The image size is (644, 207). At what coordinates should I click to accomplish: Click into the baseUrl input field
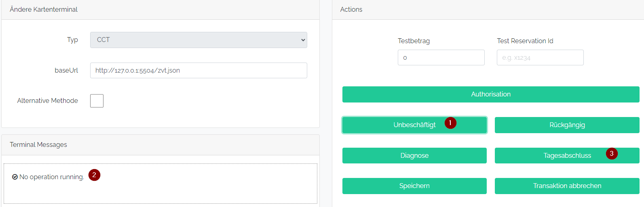point(198,70)
